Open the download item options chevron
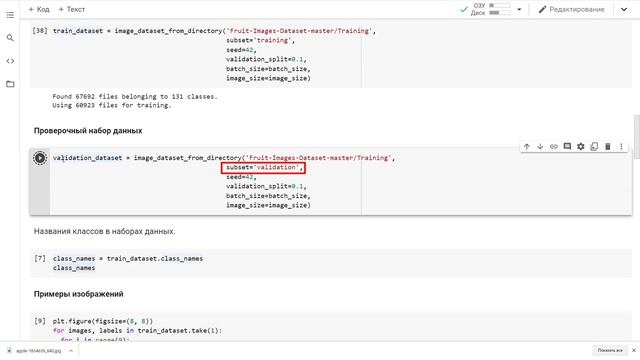The height and width of the screenshot is (360, 640). [71, 351]
